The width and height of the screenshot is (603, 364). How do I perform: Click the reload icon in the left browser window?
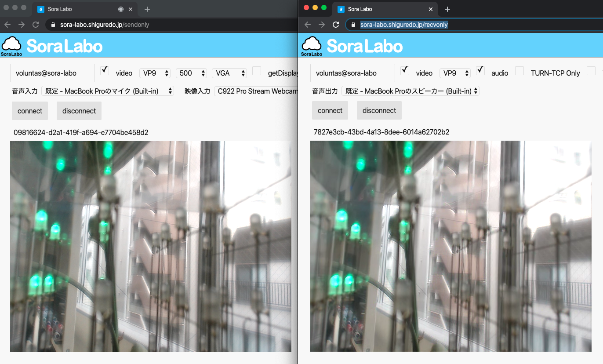[36, 25]
